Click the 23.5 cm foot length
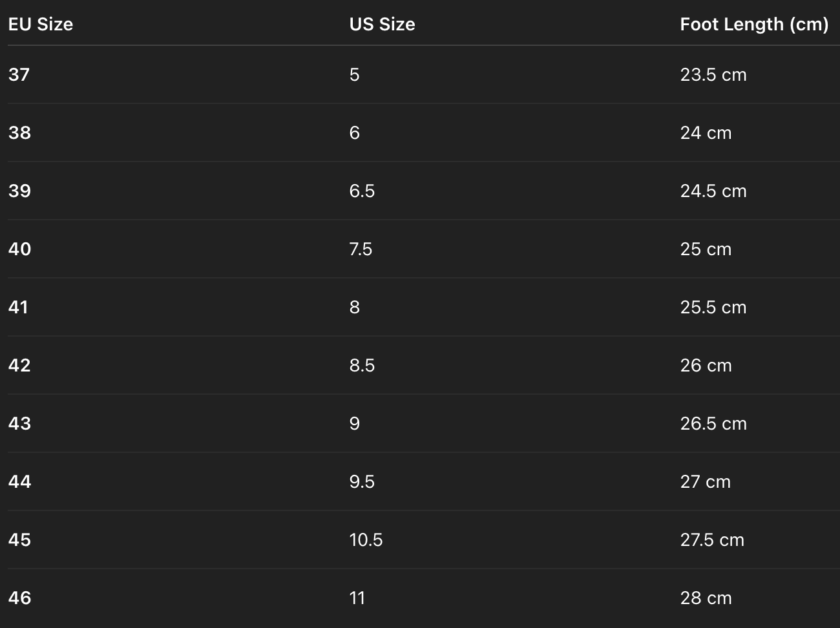840x628 pixels. [x=713, y=75]
